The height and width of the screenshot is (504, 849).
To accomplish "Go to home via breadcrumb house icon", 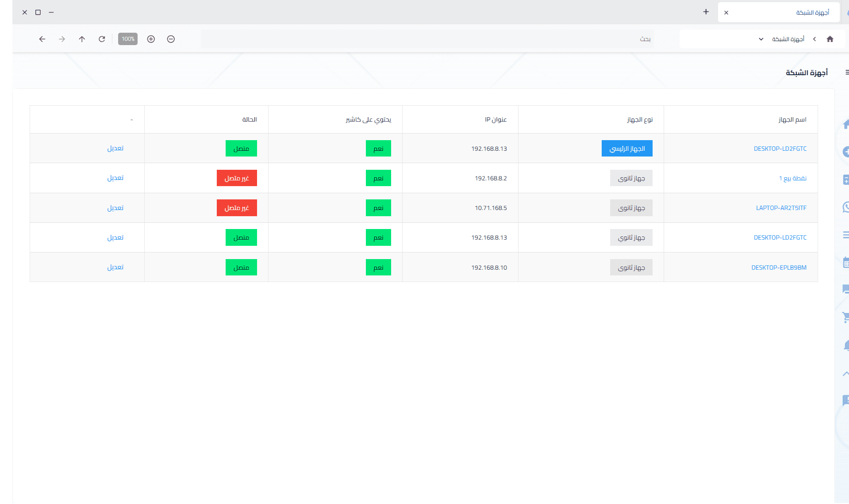I will 830,39.
